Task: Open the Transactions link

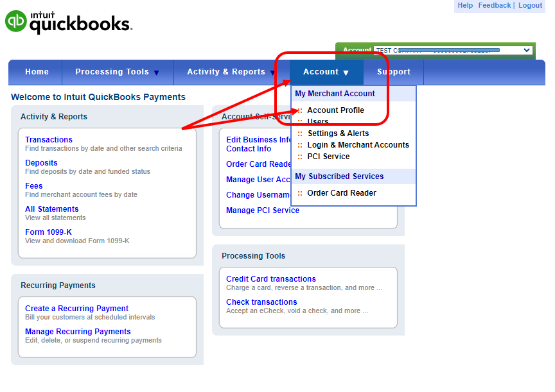Action: (x=48, y=140)
